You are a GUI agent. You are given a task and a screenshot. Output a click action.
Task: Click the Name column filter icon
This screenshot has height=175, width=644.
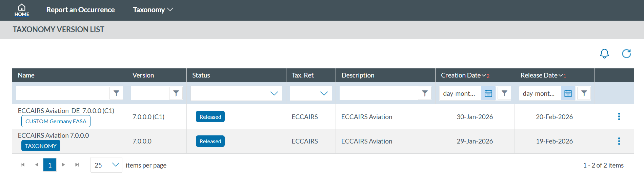click(x=116, y=93)
